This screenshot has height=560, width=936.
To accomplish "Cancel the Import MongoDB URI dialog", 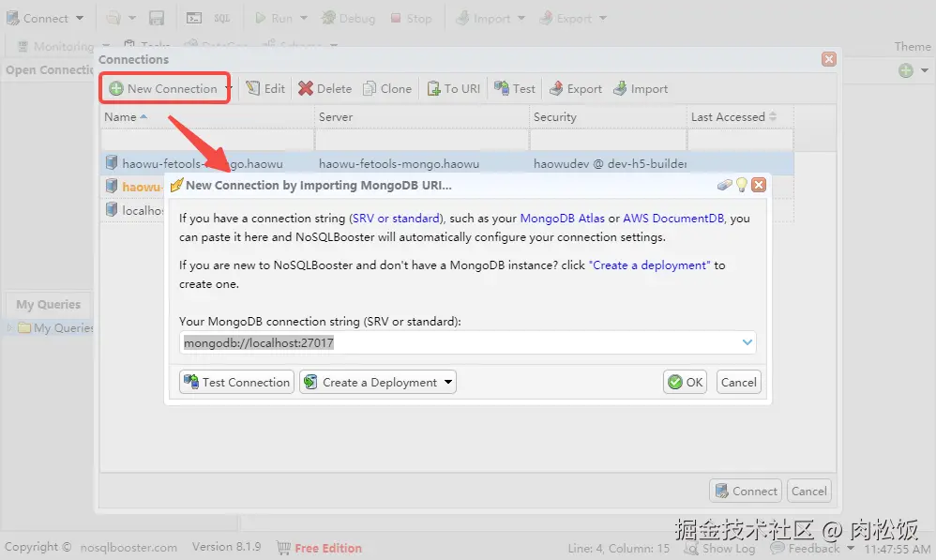I will 738,382.
